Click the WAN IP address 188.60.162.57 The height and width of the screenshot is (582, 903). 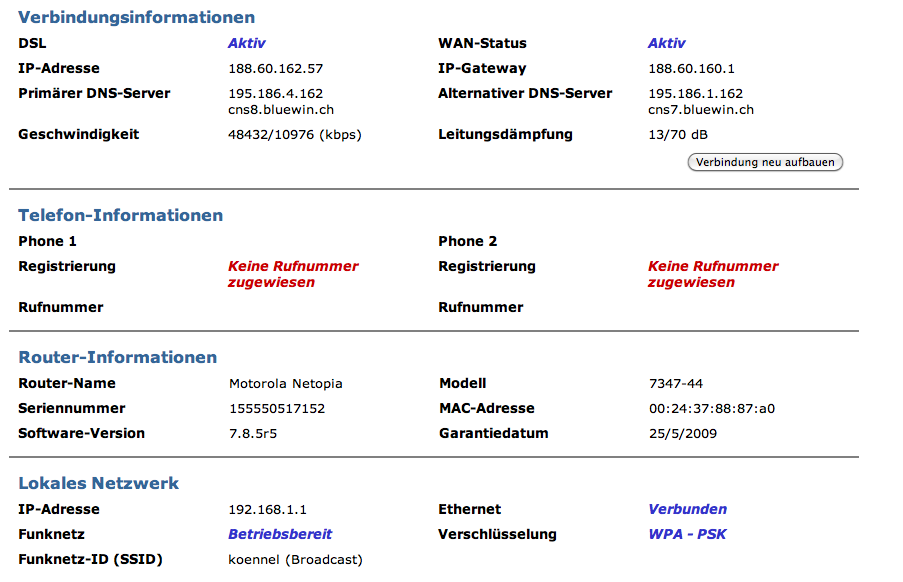coord(276,69)
